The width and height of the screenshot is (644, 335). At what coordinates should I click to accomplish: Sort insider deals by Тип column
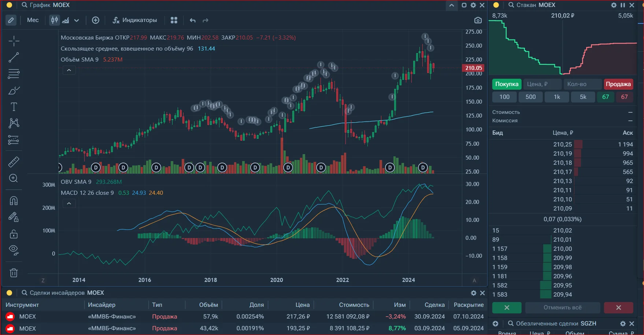157,305
